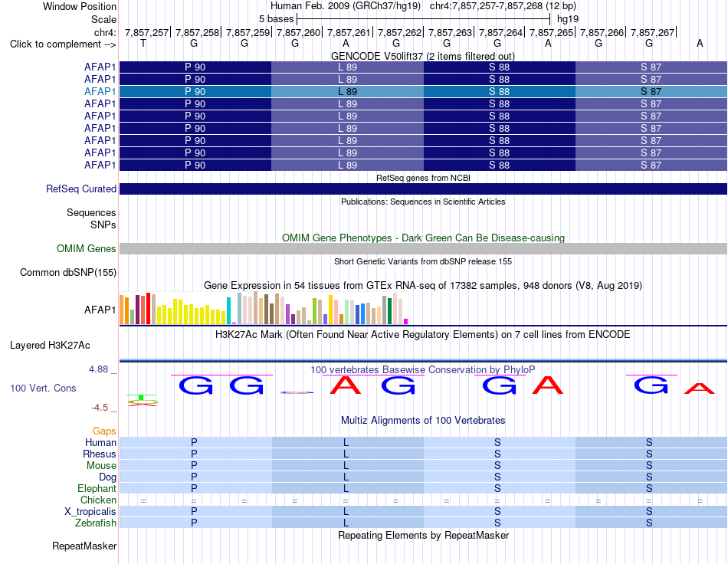This screenshot has height=564, width=728.
Task: Click the AFAP1 label beside the GTEx bar chart
Action: point(100,310)
